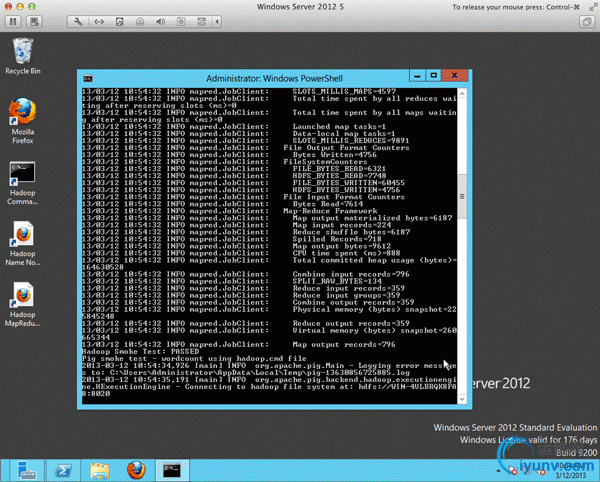The image size is (600, 482).
Task: Close the PowerShell window
Action: click(x=455, y=76)
